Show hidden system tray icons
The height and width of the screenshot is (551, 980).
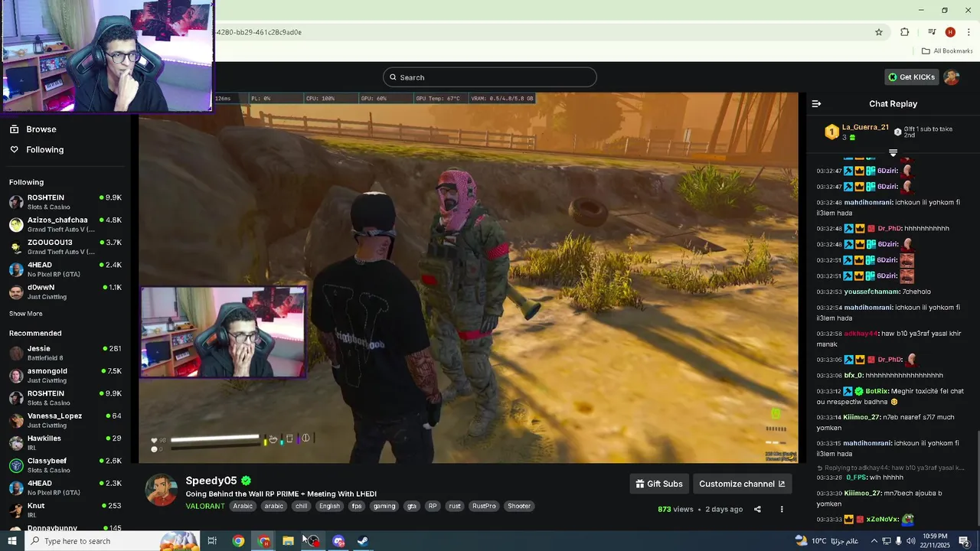click(874, 541)
